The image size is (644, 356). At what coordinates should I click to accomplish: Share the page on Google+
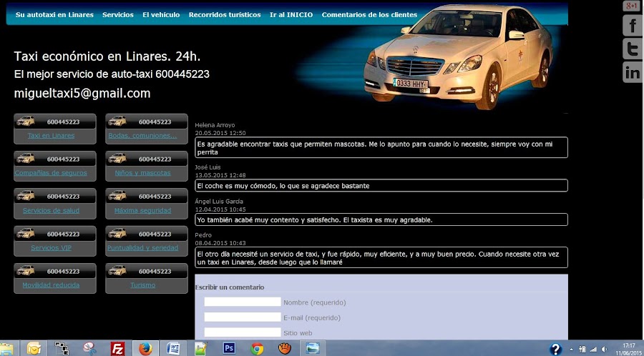(x=630, y=5)
